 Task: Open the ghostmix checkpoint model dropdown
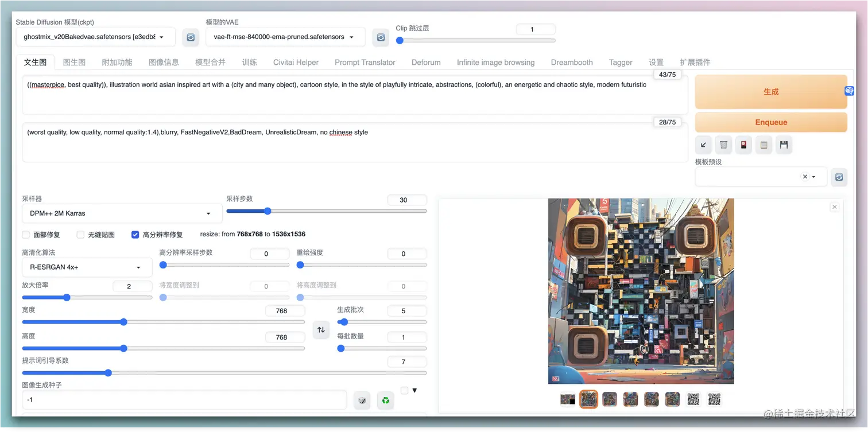coord(95,37)
